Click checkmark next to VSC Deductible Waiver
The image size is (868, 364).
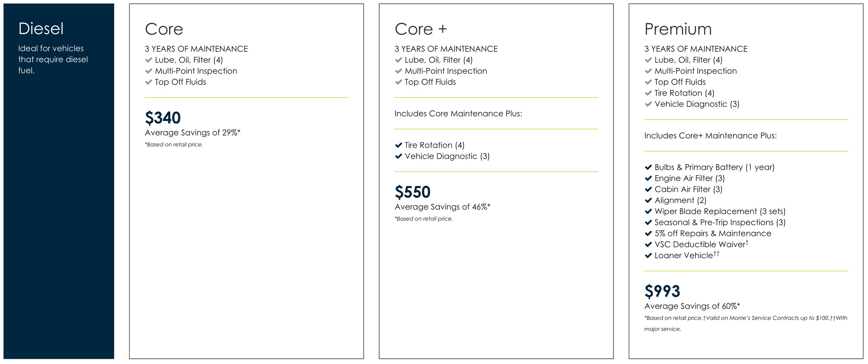coord(648,244)
